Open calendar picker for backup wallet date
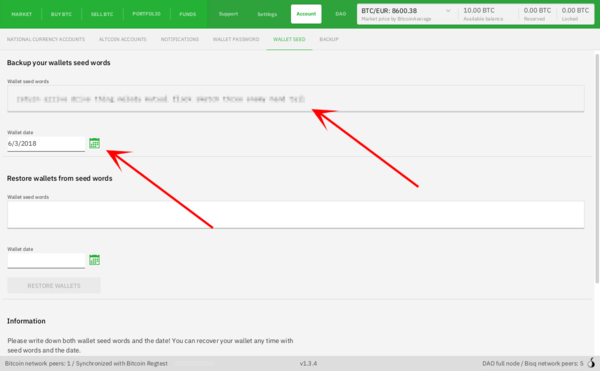The width and height of the screenshot is (600, 371). click(x=95, y=143)
